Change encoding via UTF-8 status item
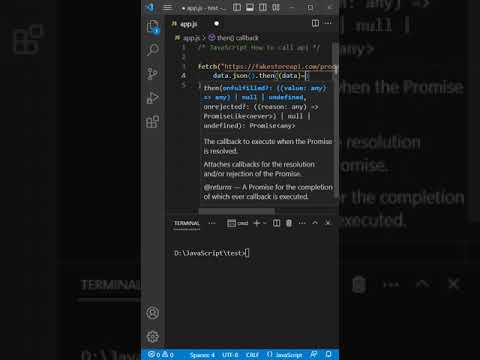Image resolution: width=480 pixels, height=360 pixels. pyautogui.click(x=230, y=355)
